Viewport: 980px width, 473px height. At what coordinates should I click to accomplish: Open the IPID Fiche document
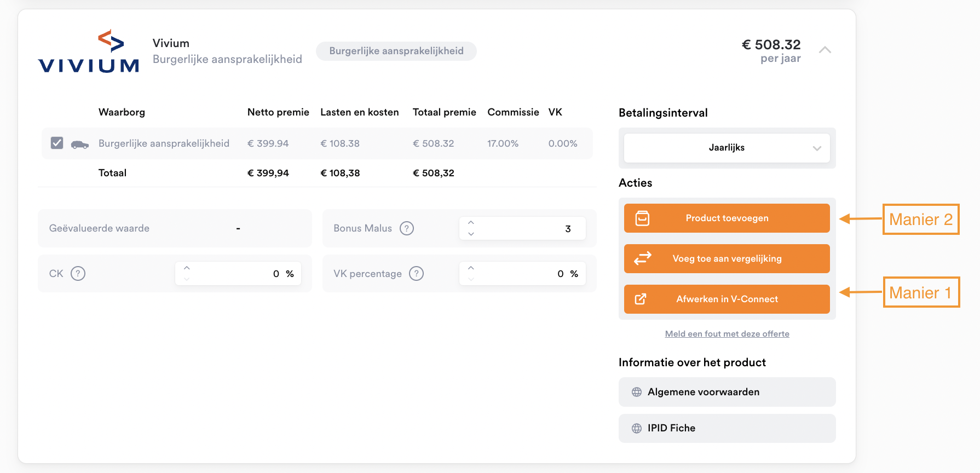coord(727,428)
